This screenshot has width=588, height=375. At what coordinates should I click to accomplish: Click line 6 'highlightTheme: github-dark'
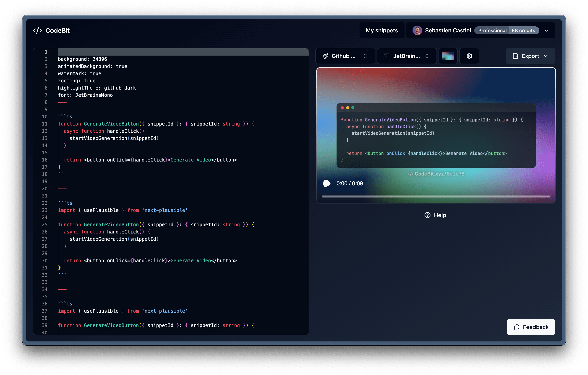point(97,88)
